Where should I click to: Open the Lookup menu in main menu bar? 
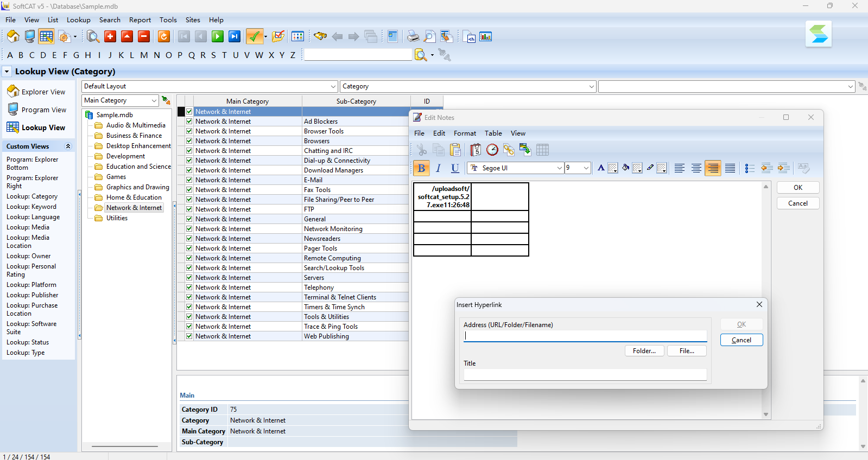79,20
